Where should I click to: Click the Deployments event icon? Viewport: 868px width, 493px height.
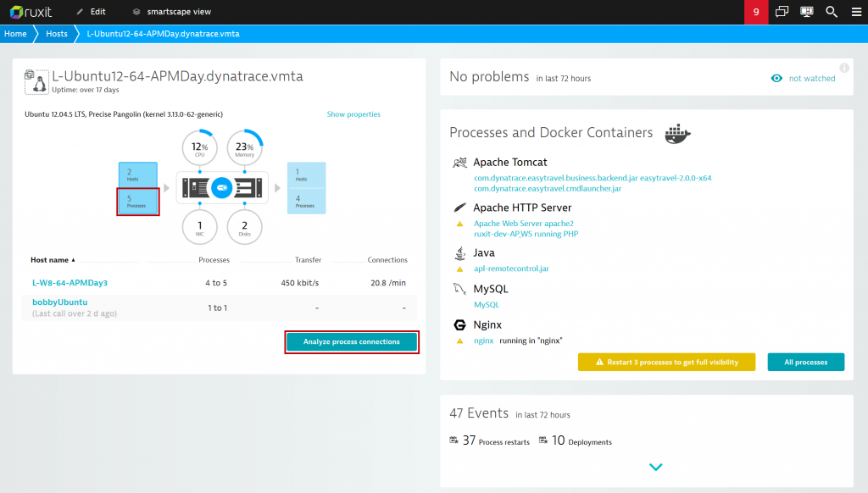click(x=543, y=440)
